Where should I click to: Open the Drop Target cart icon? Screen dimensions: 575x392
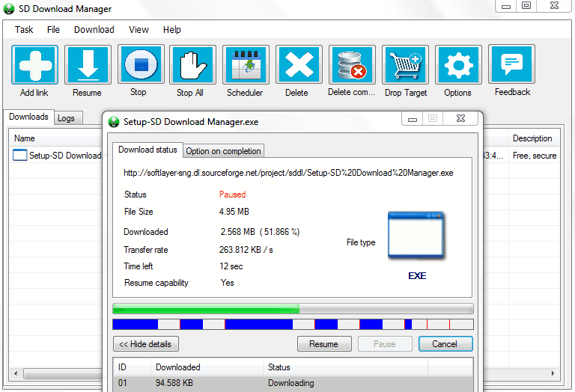pyautogui.click(x=405, y=65)
